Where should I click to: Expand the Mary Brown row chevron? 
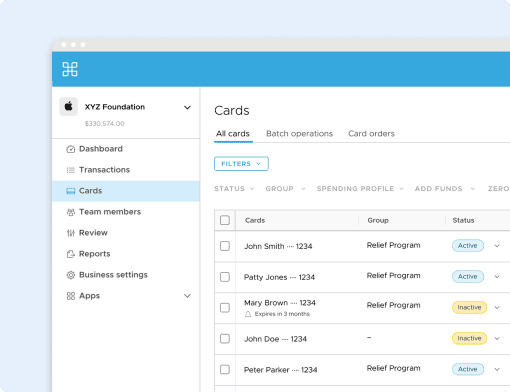pyautogui.click(x=497, y=307)
